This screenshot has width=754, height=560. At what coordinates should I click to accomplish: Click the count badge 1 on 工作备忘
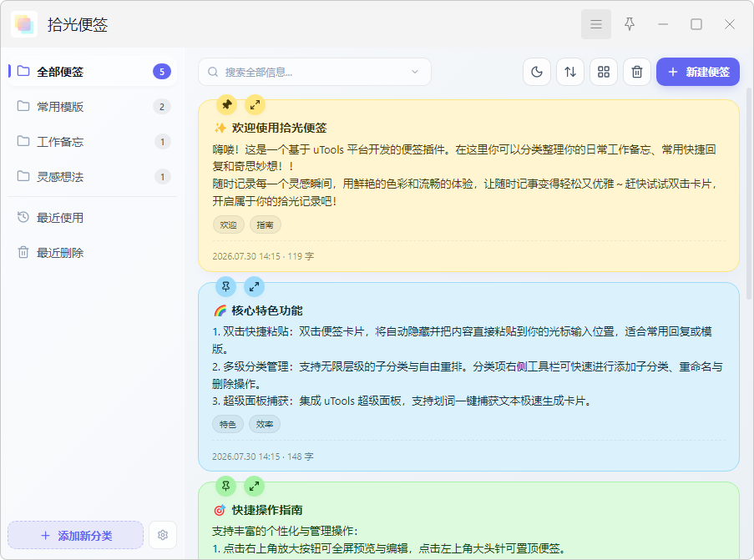pyautogui.click(x=163, y=142)
